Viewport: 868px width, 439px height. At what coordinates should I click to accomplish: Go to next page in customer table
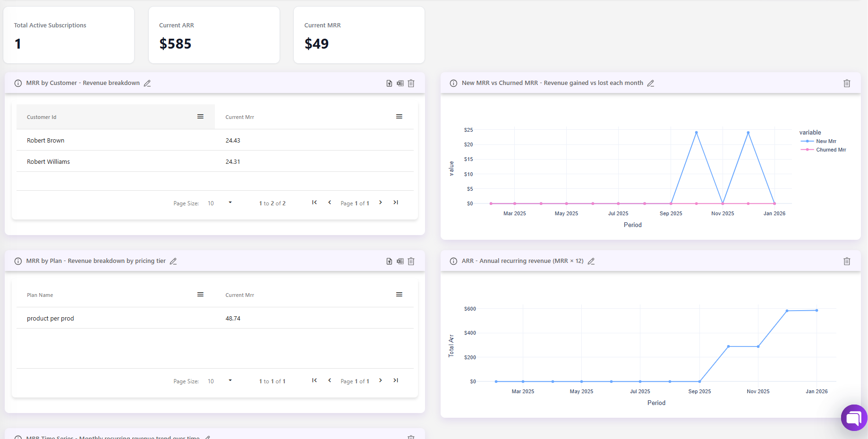381,203
